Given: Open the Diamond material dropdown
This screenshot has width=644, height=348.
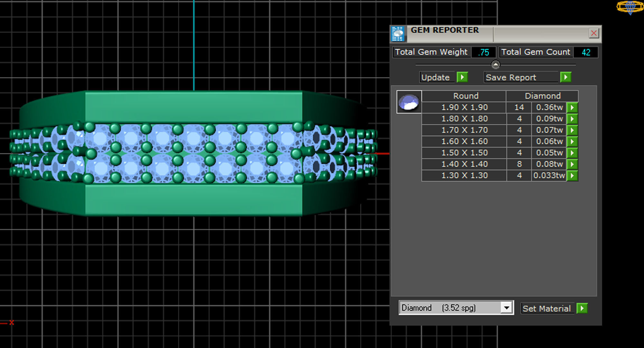Looking at the screenshot, I should [507, 308].
